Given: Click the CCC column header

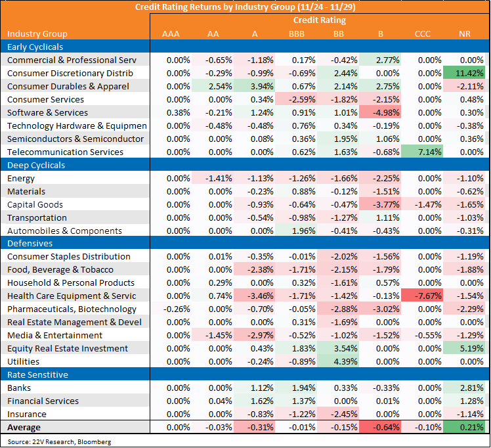Looking at the screenshot, I should click(423, 34).
